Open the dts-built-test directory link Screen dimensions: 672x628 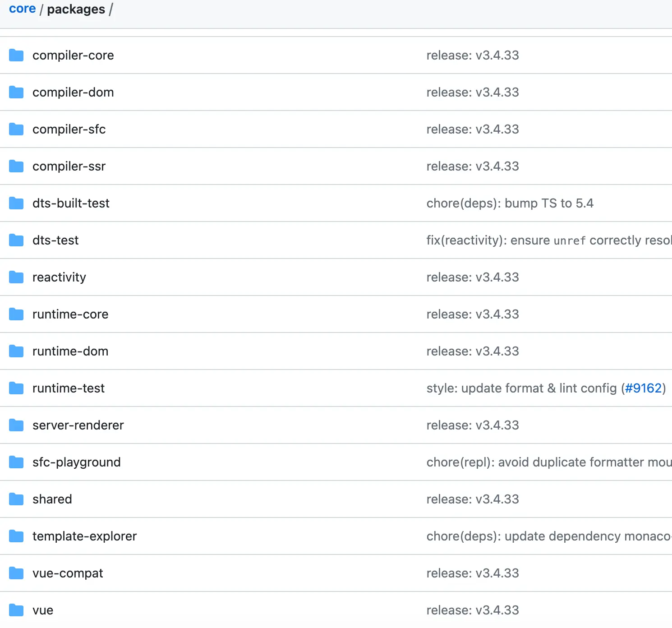click(71, 203)
